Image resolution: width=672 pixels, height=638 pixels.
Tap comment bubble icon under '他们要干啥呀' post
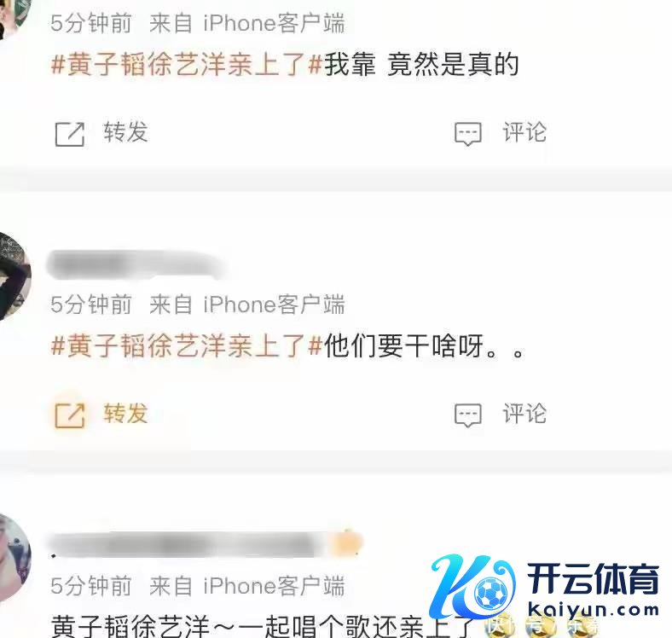pos(467,415)
